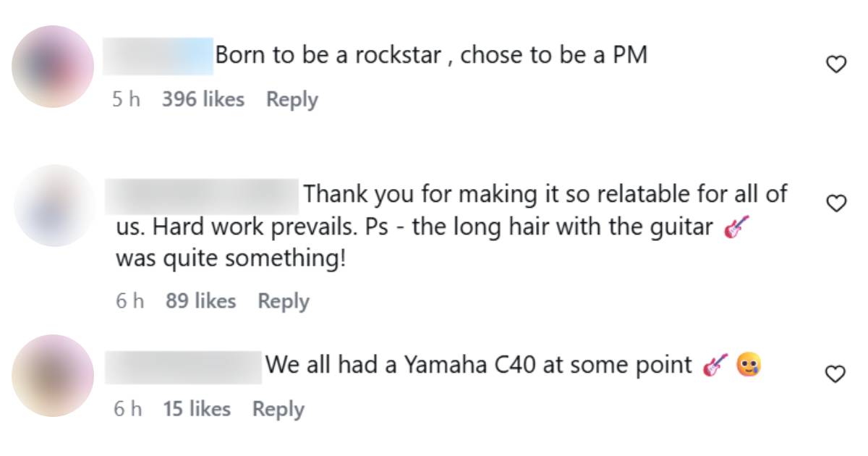Open avatar beside the Yamaha C40 comment
Image resolution: width=868 pixels, height=456 pixels.
pyautogui.click(x=53, y=375)
